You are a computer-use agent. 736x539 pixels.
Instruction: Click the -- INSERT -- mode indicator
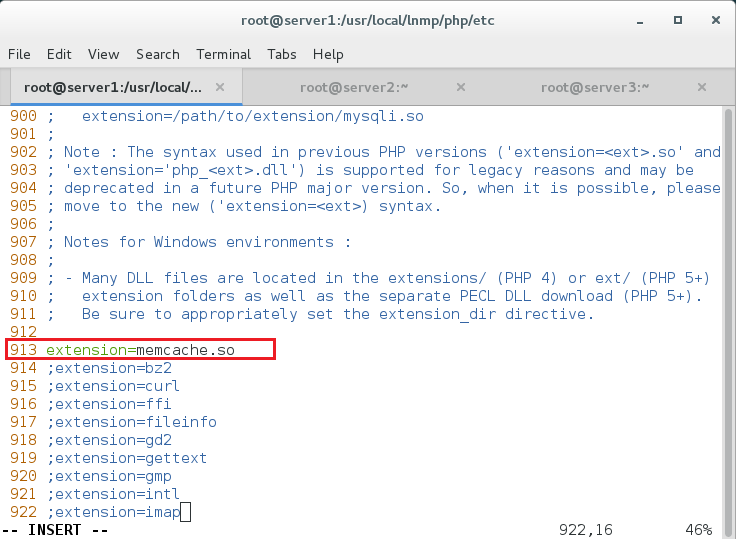click(54, 530)
